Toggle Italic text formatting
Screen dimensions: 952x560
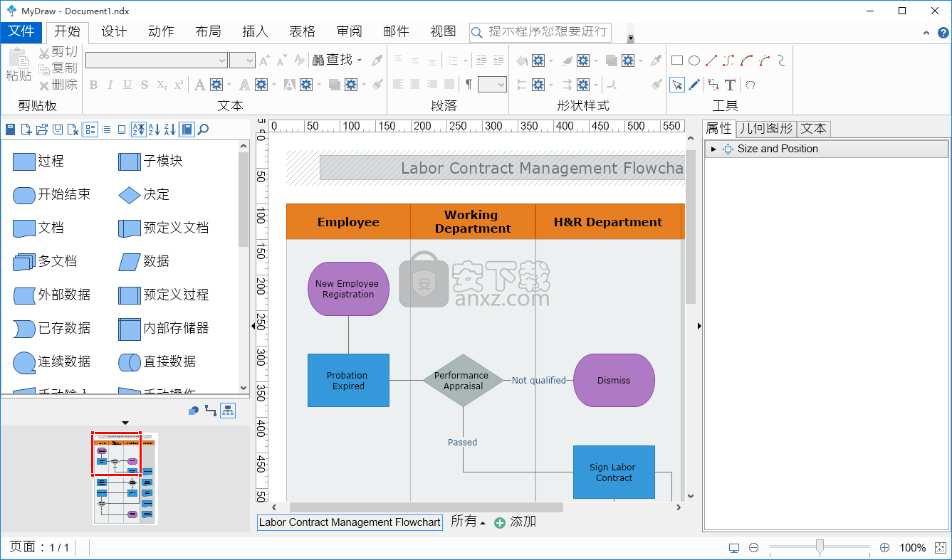(110, 85)
